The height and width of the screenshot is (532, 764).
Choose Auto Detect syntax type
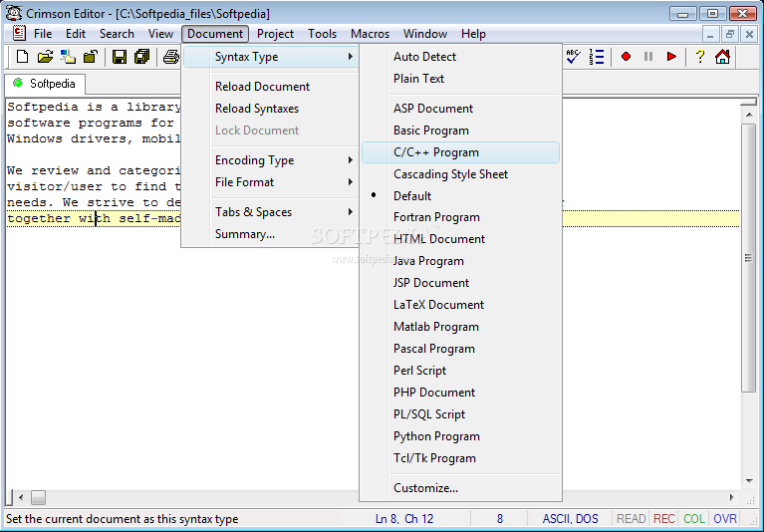tap(460, 57)
